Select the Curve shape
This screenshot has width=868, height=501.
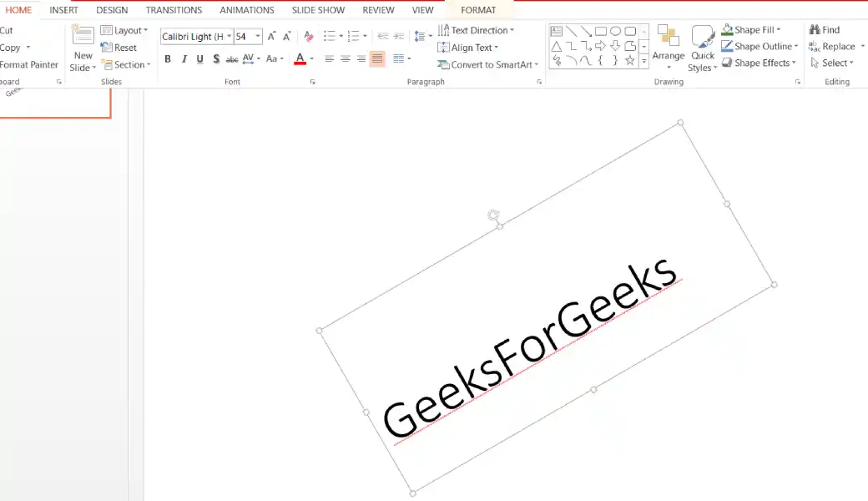(x=586, y=60)
